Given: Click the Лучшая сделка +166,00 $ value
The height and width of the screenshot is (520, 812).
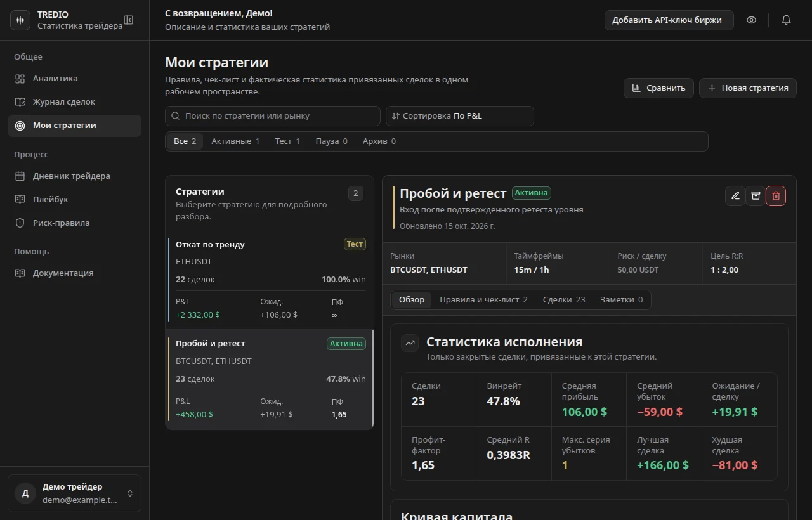Looking at the screenshot, I should point(663,465).
